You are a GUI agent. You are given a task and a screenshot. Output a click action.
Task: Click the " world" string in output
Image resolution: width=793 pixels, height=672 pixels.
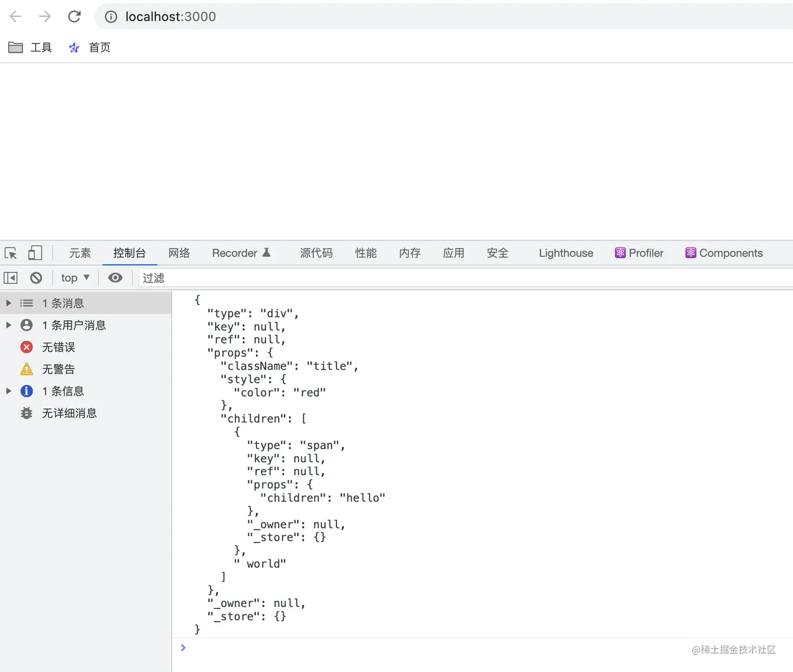coord(260,563)
